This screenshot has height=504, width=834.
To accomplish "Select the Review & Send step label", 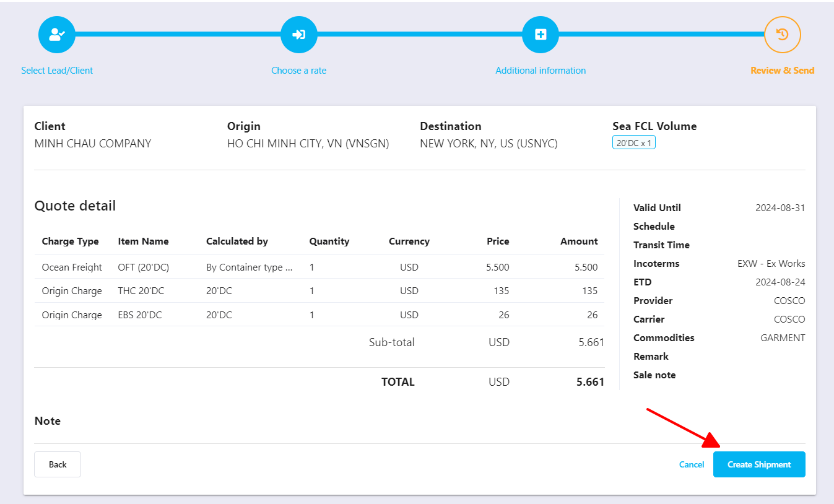I will [783, 71].
